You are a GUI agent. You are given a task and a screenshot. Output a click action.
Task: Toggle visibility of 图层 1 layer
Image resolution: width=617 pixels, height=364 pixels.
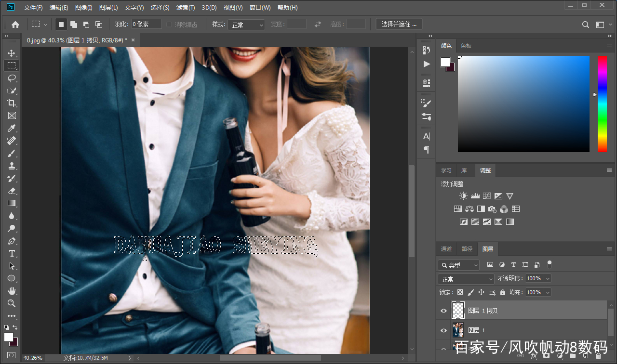(x=444, y=330)
